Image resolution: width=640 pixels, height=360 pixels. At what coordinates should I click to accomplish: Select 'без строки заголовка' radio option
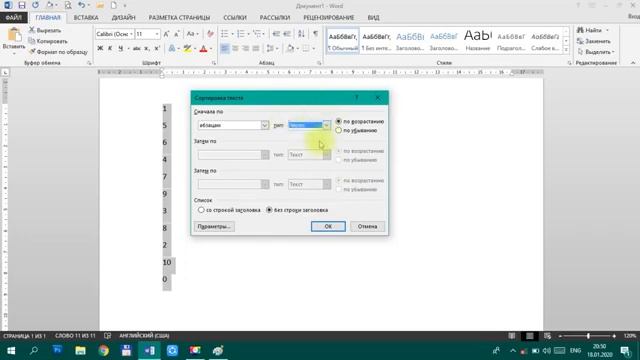269,210
